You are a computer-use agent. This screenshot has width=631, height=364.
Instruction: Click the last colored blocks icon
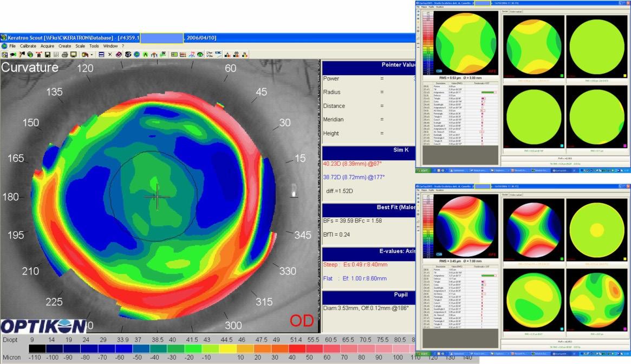pyautogui.click(x=245, y=54)
